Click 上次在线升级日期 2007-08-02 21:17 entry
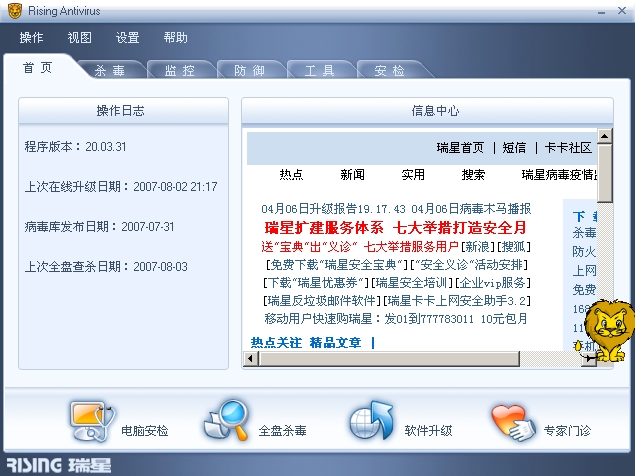The height and width of the screenshot is (476, 635). pyautogui.click(x=121, y=186)
